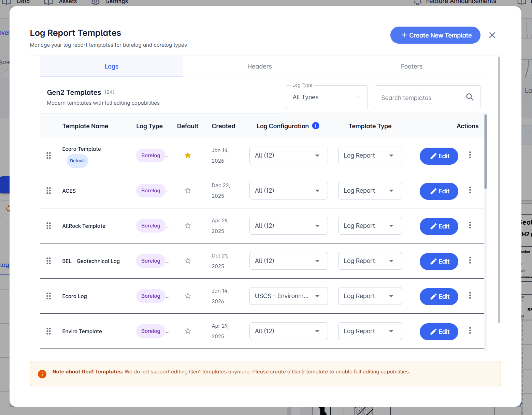This screenshot has height=415, width=532.
Task: Toggle default star for AllRock Template
Action: click(x=188, y=226)
